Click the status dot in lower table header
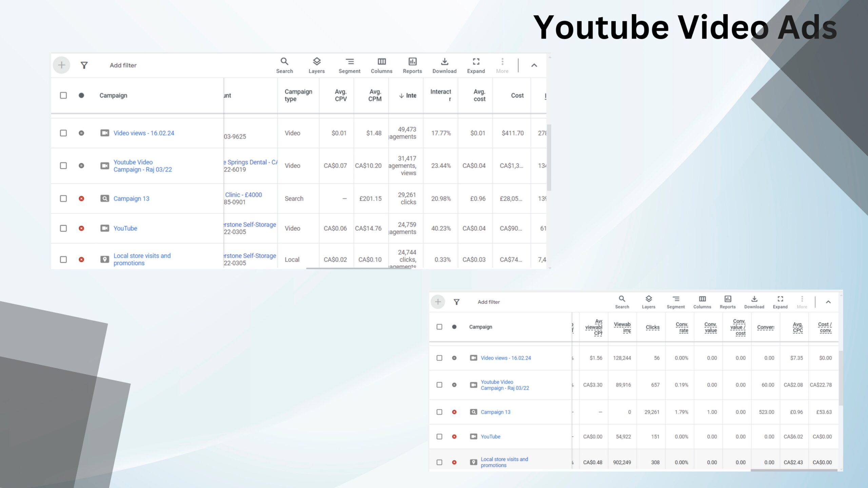868x488 pixels. click(454, 327)
